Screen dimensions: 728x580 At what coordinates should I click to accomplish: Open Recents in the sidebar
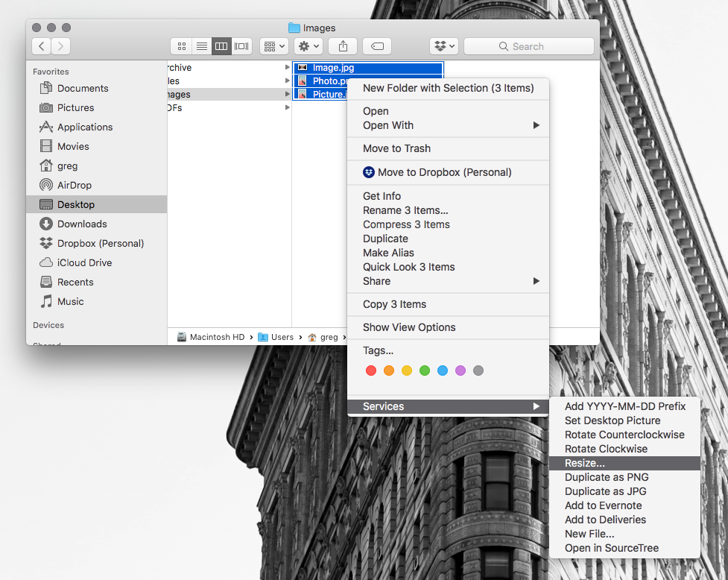click(x=97, y=283)
